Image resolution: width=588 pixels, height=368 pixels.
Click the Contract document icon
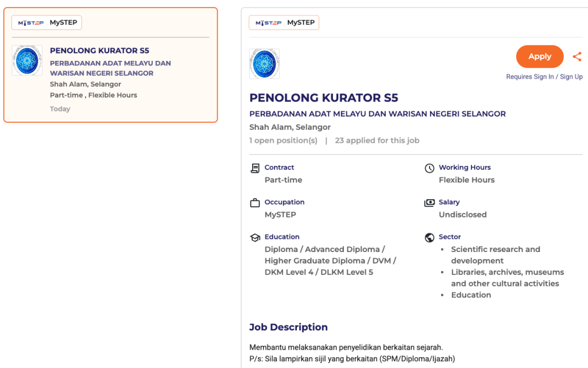(x=255, y=168)
